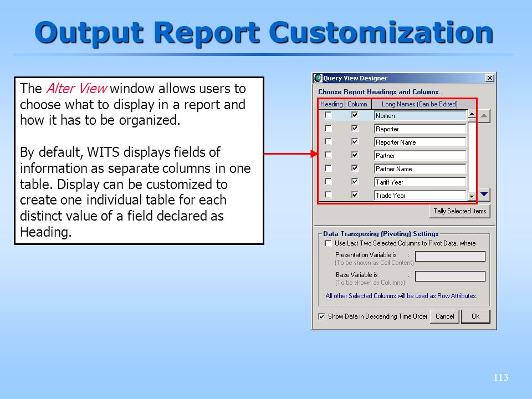Click the Heading column header
The width and height of the screenshot is (532, 399).
pos(331,104)
